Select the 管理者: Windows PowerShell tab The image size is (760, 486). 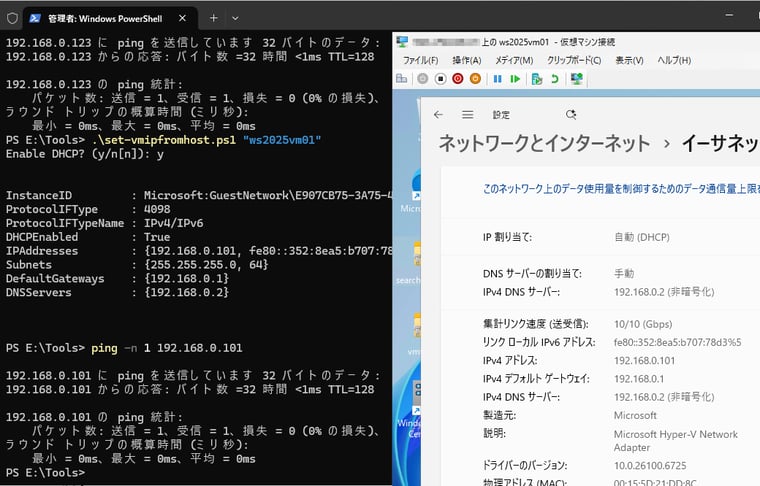tap(111, 18)
